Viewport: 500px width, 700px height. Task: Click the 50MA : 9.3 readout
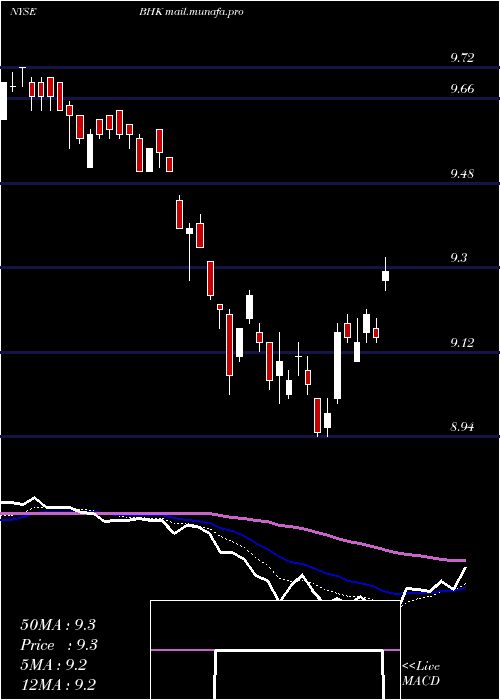[58, 625]
